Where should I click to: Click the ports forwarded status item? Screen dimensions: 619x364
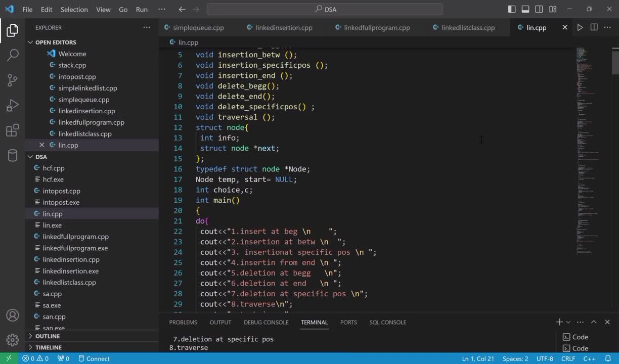pyautogui.click(x=63, y=358)
